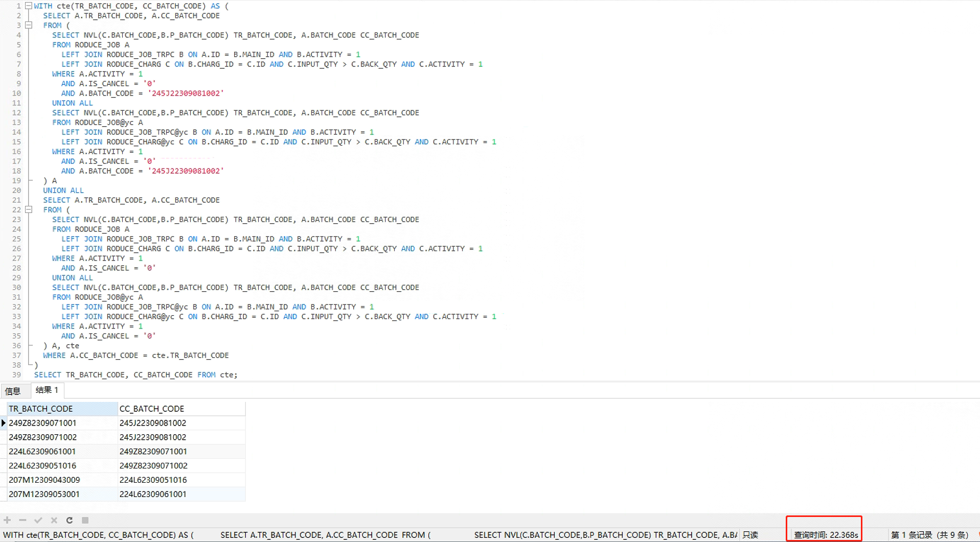Discard changes with the X icon
This screenshot has width=980, height=542.
click(x=54, y=520)
